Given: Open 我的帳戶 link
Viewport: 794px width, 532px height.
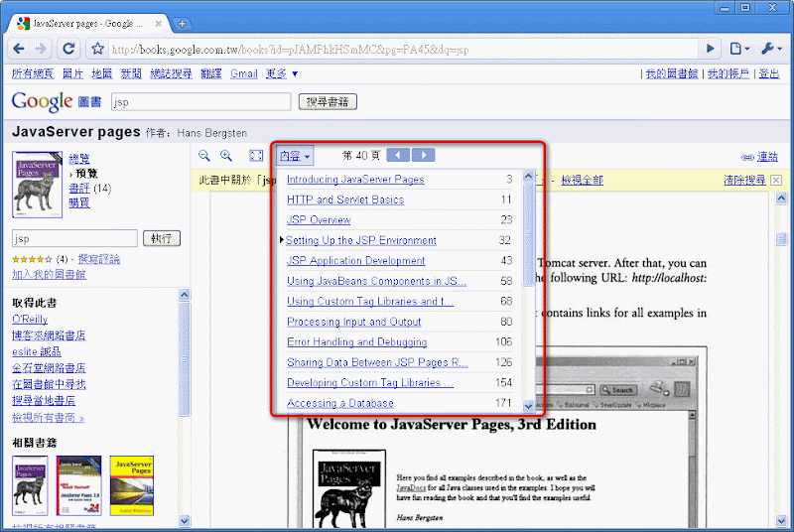Looking at the screenshot, I should click(728, 73).
